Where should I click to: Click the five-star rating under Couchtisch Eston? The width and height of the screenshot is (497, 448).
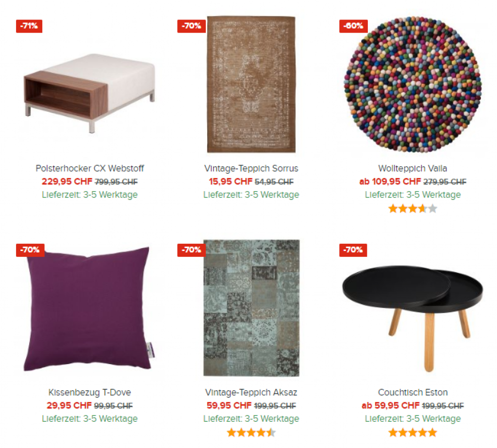coord(413,432)
